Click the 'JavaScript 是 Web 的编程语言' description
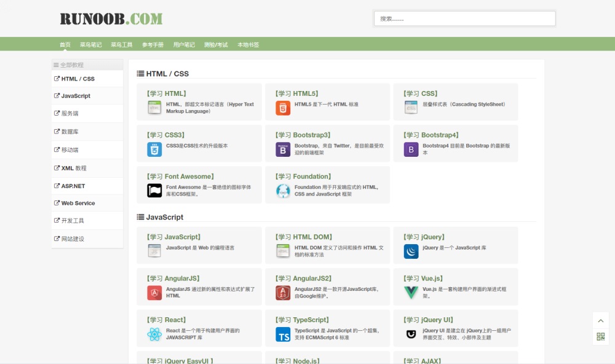 pyautogui.click(x=200, y=248)
